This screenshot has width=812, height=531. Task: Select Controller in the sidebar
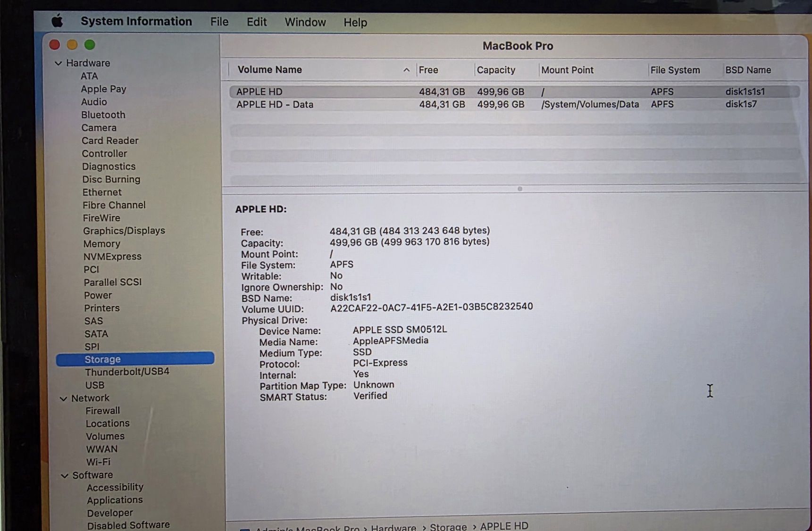pyautogui.click(x=104, y=153)
